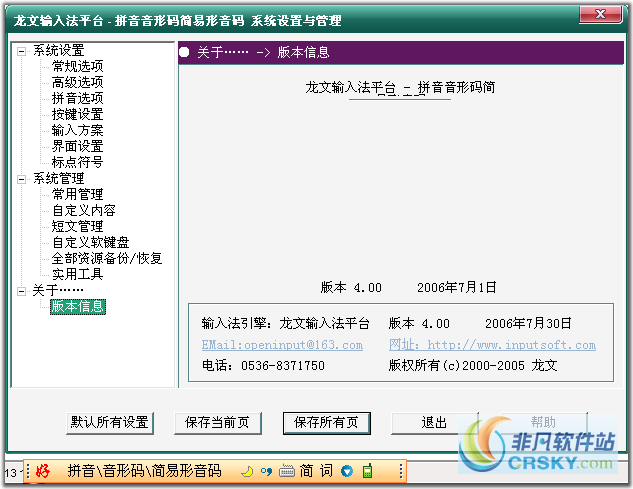The width and height of the screenshot is (633, 489).
Task: Toggle the 词 phrase mode icon
Action: (x=326, y=471)
